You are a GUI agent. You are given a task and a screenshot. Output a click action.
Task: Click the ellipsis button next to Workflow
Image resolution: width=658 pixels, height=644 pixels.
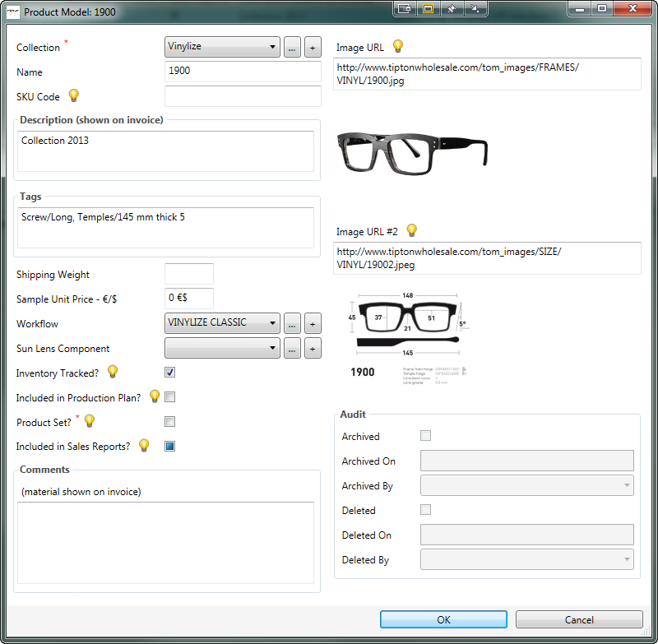pos(292,324)
